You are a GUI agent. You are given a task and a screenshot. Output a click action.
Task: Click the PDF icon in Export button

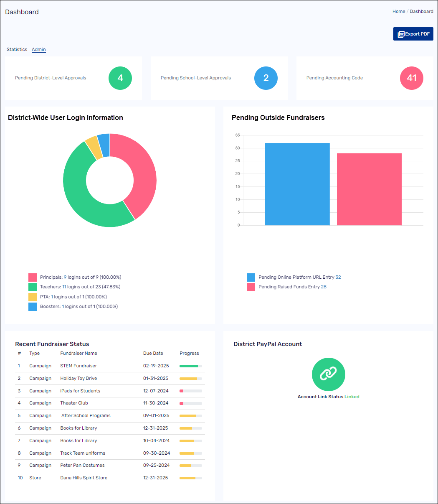point(401,34)
